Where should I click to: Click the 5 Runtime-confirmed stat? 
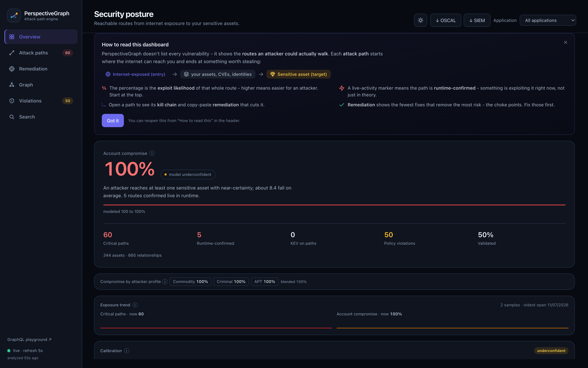tap(215, 238)
